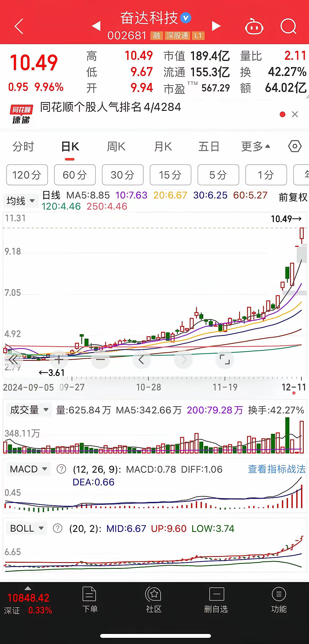309x644 pixels.
Task: Tap the 深股通 tag
Action: point(177,36)
